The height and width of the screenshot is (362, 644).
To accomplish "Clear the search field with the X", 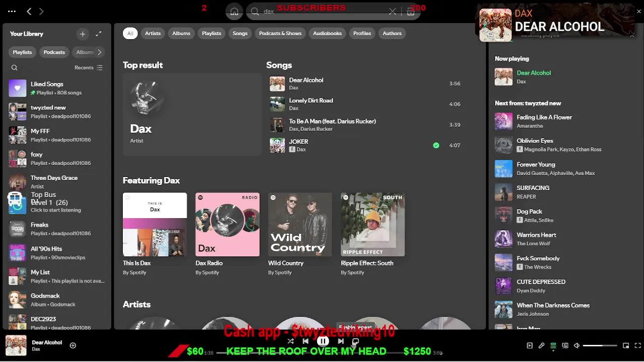I will (392, 12).
